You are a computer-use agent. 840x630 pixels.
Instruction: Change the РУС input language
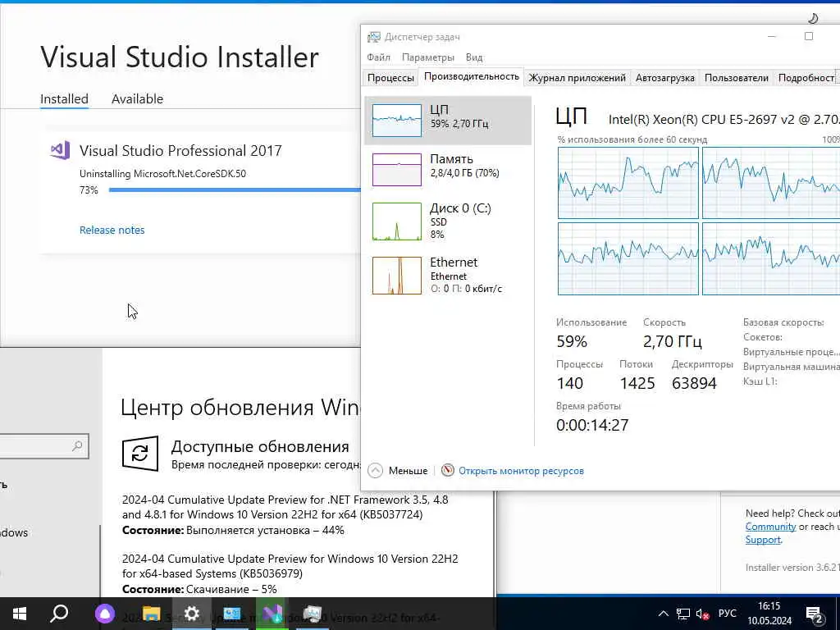pos(727,614)
